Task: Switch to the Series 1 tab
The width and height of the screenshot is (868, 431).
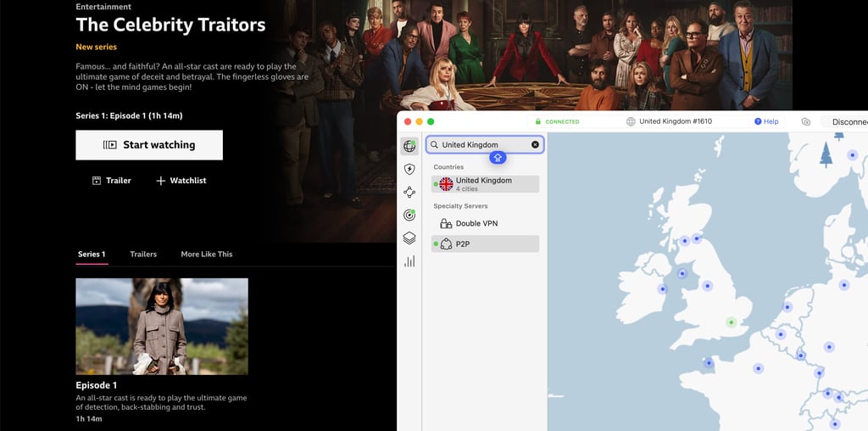Action: click(92, 255)
